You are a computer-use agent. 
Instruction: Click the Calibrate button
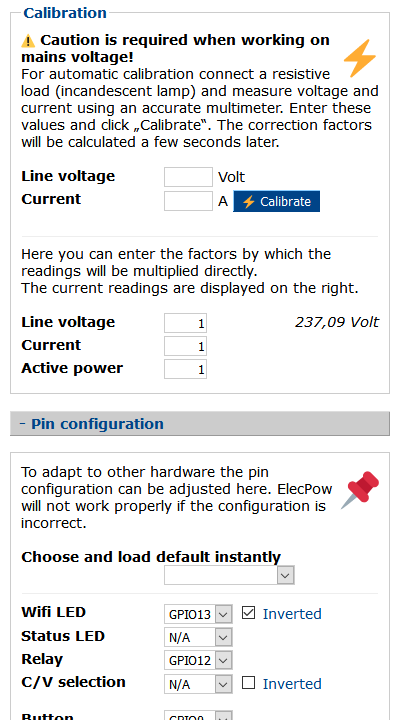(x=276, y=202)
